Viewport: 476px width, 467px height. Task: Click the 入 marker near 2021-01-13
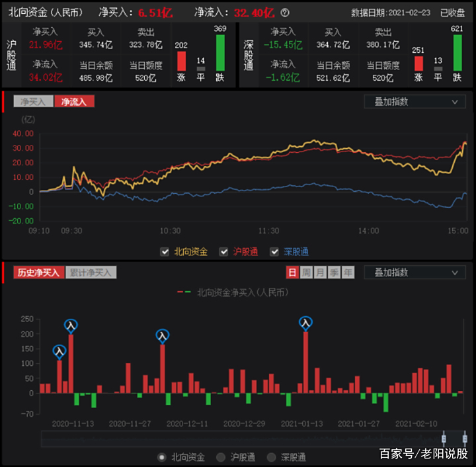pos(305,323)
